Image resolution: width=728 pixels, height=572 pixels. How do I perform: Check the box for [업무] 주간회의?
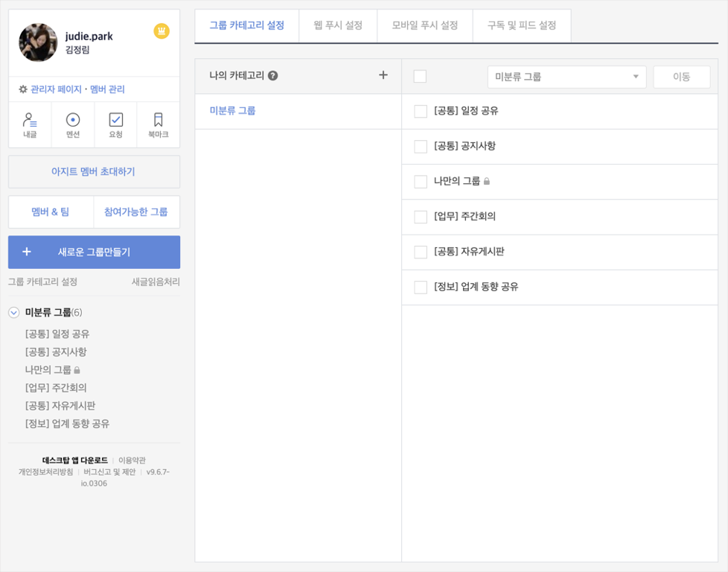[x=421, y=217]
